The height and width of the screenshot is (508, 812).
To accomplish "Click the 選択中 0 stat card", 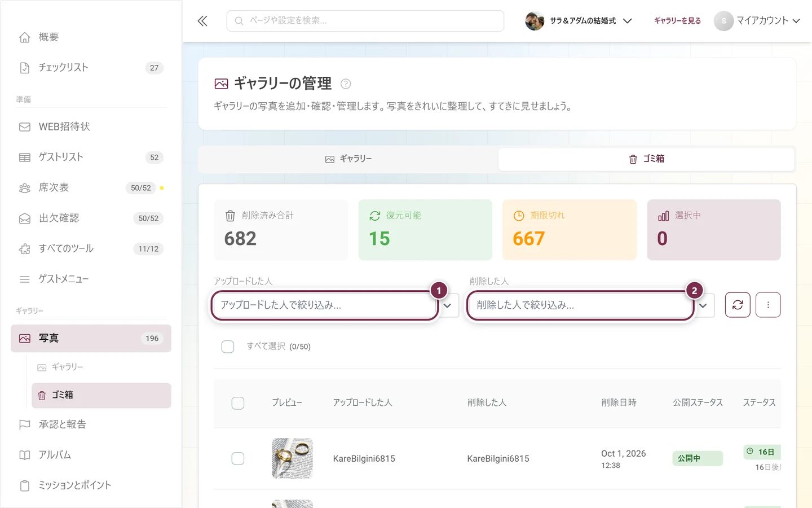I will tap(714, 230).
